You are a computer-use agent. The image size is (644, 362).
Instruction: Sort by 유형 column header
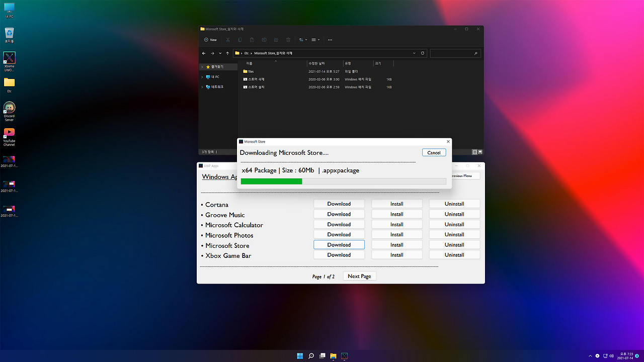point(358,63)
